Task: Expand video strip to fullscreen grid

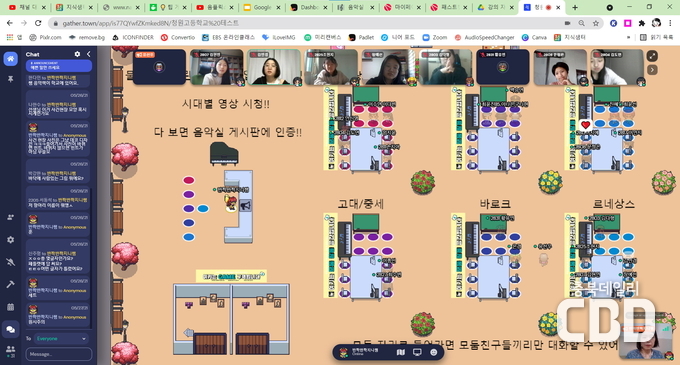Action: tap(652, 55)
